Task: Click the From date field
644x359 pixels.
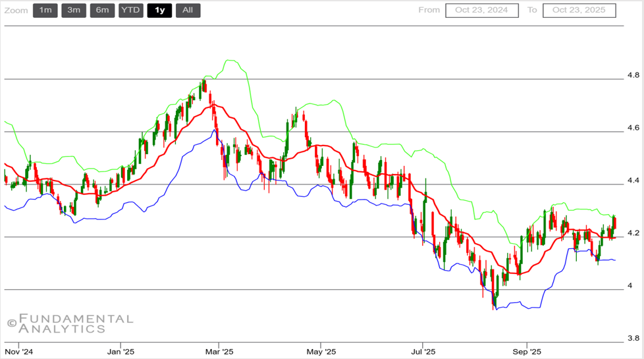Action: (482, 10)
